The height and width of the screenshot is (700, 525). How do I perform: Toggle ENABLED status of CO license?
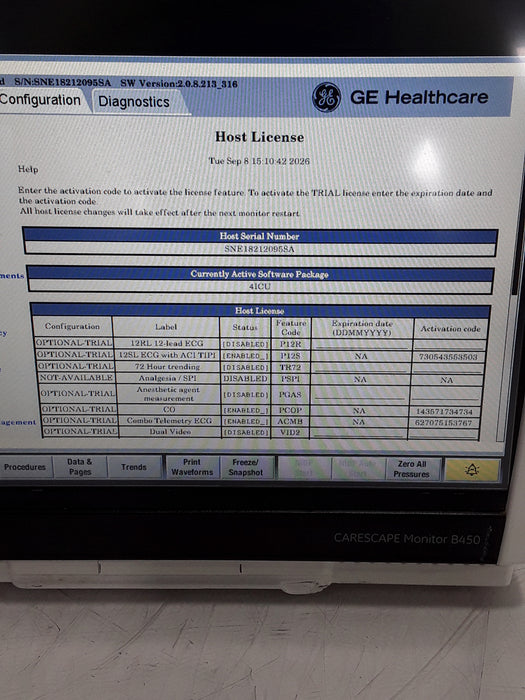click(246, 410)
